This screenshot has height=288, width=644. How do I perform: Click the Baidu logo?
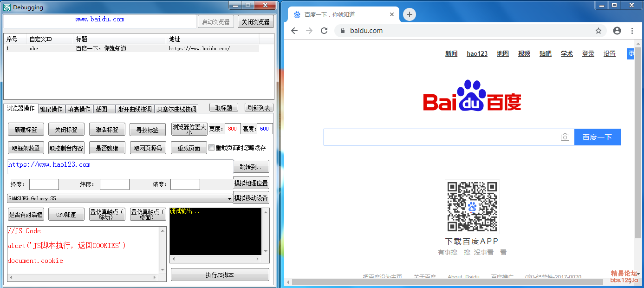coord(472,96)
